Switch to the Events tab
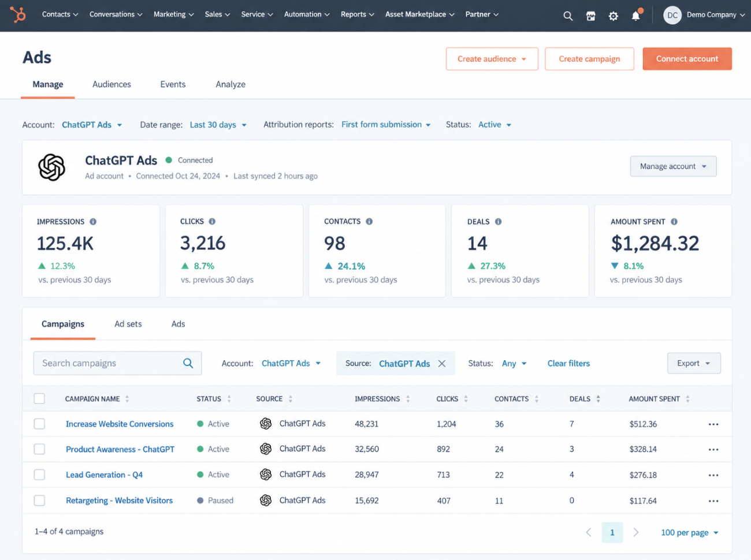Screen dimensions: 751x560 (173, 84)
